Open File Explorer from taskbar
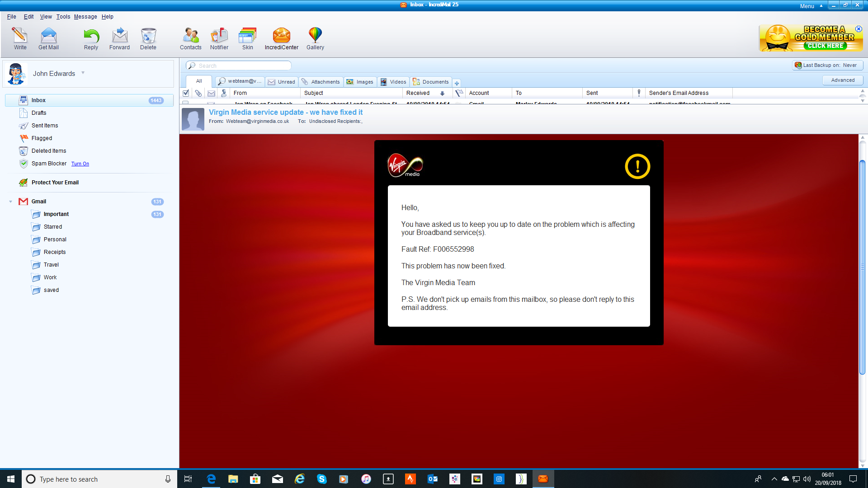 tap(233, 479)
